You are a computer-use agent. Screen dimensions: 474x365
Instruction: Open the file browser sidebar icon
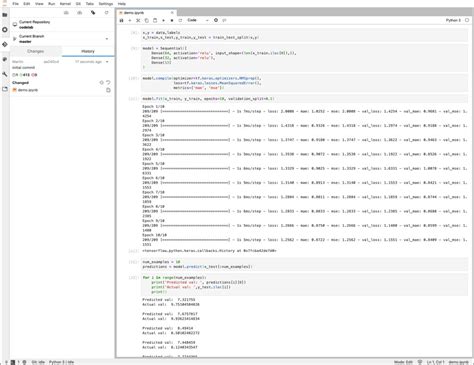click(5, 15)
